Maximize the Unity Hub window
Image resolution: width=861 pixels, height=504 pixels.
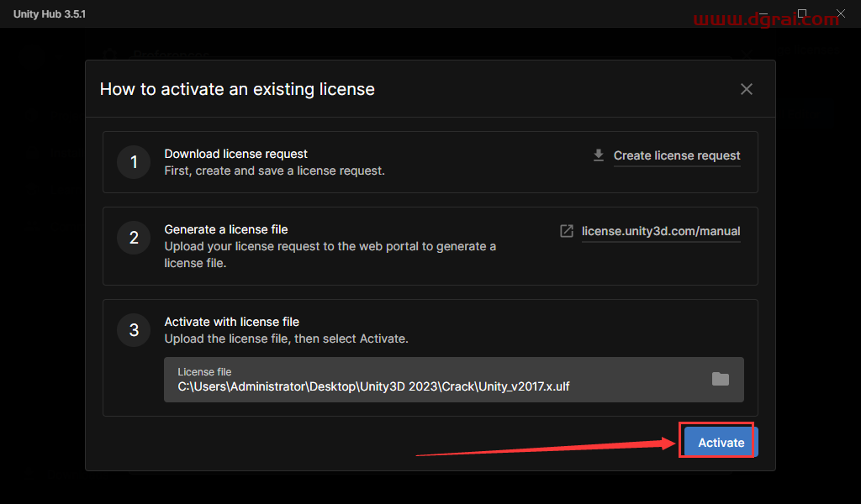coord(801,13)
